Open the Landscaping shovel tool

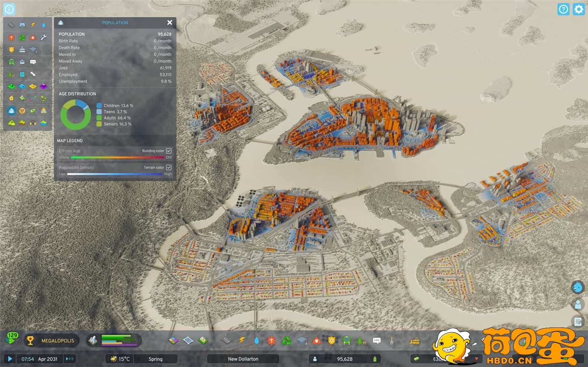click(391, 340)
